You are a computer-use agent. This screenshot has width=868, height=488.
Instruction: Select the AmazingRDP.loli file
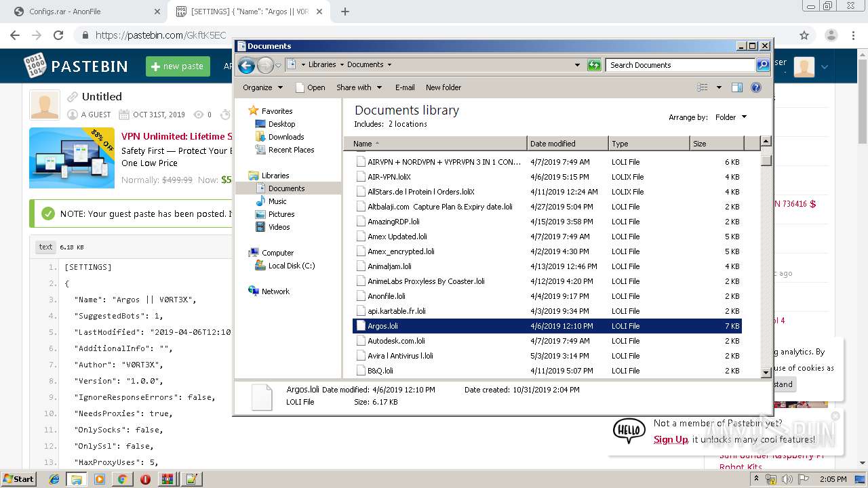point(393,222)
